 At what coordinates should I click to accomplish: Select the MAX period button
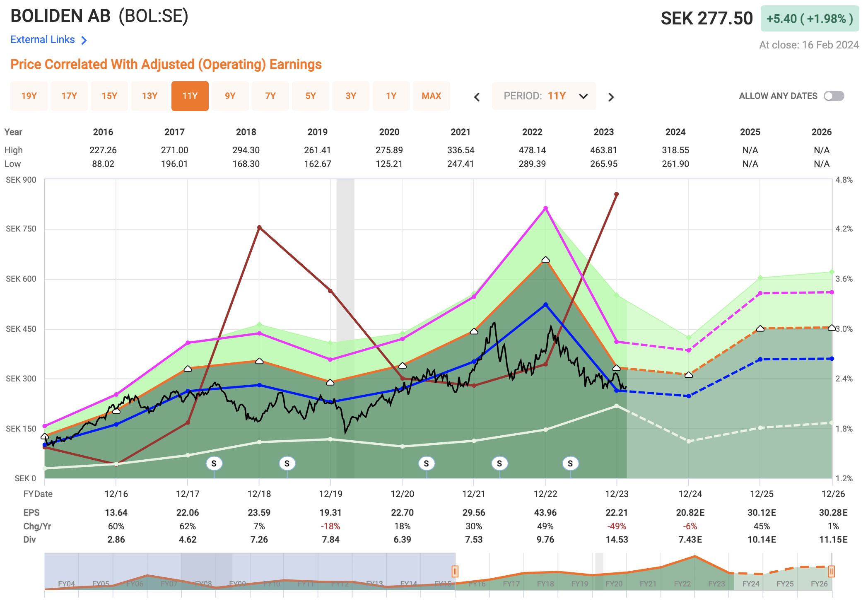pyautogui.click(x=432, y=96)
